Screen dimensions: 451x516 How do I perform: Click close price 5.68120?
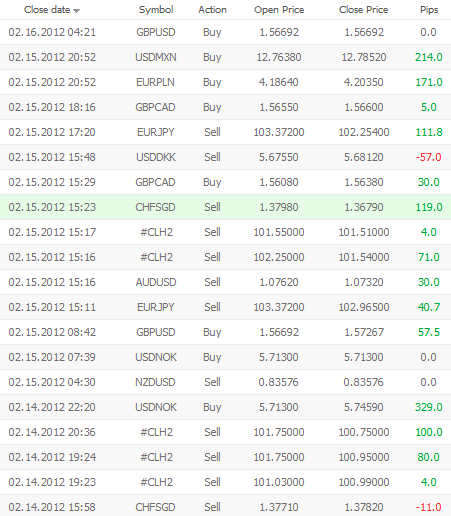point(364,157)
